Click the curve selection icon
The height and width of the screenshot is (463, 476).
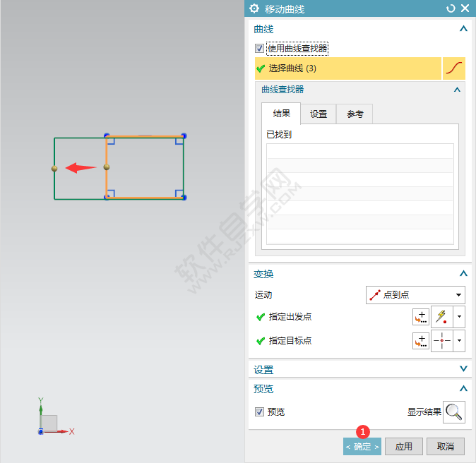pos(454,68)
